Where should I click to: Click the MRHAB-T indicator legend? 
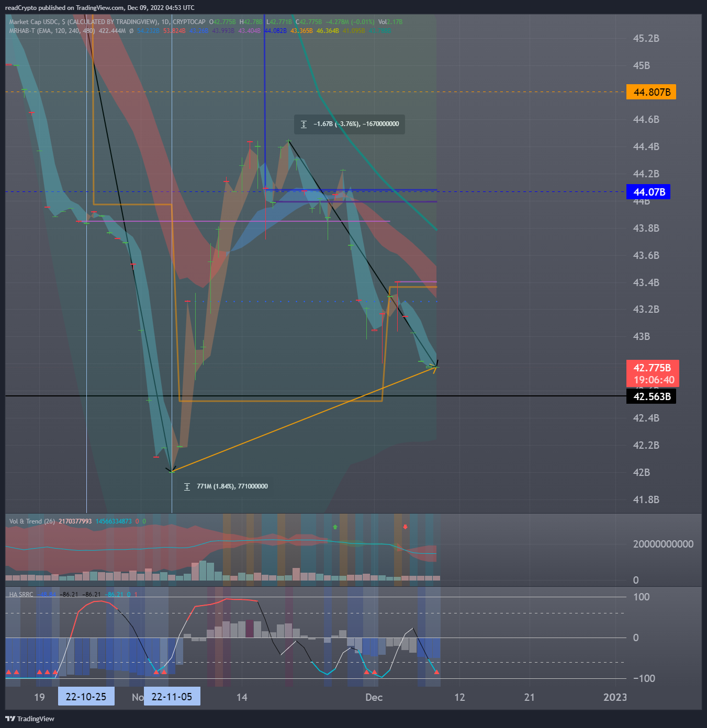pyautogui.click(x=52, y=31)
